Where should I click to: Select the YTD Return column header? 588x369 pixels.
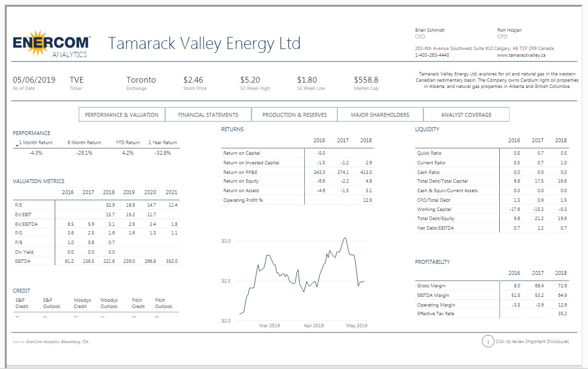[128, 143]
